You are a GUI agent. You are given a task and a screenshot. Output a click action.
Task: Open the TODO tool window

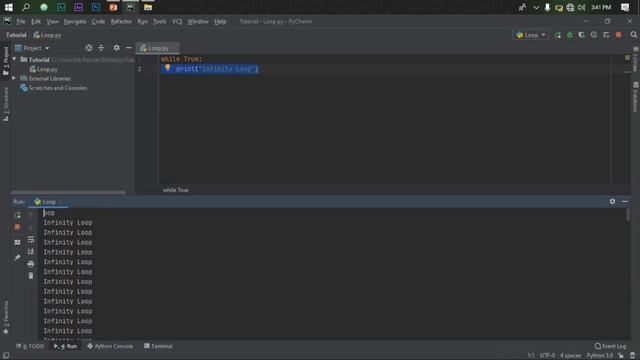tap(30, 346)
